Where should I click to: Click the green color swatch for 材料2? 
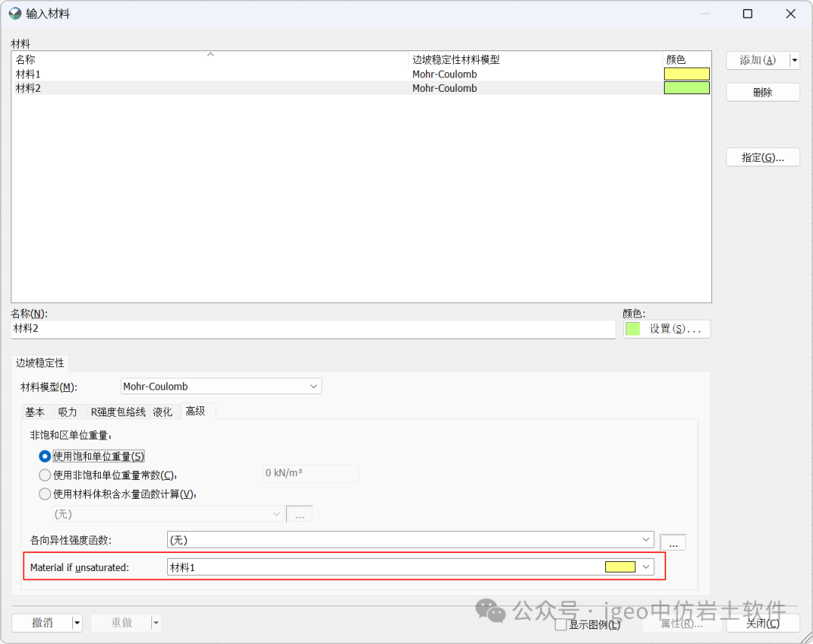pos(686,88)
